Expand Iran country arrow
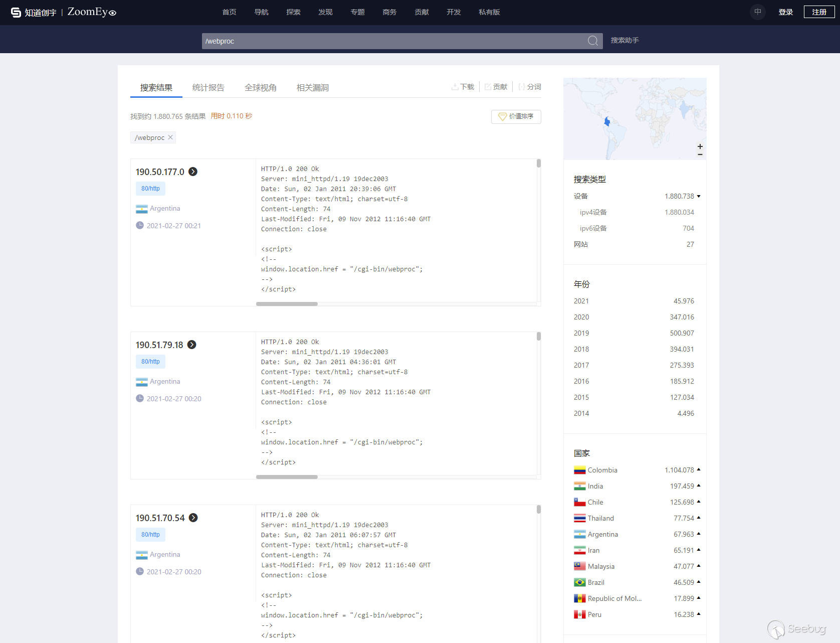Screen dimensions: 840x643 [x=699, y=550]
